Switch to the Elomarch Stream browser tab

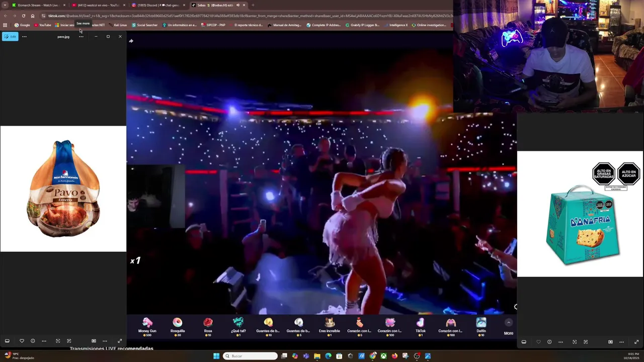(37, 5)
